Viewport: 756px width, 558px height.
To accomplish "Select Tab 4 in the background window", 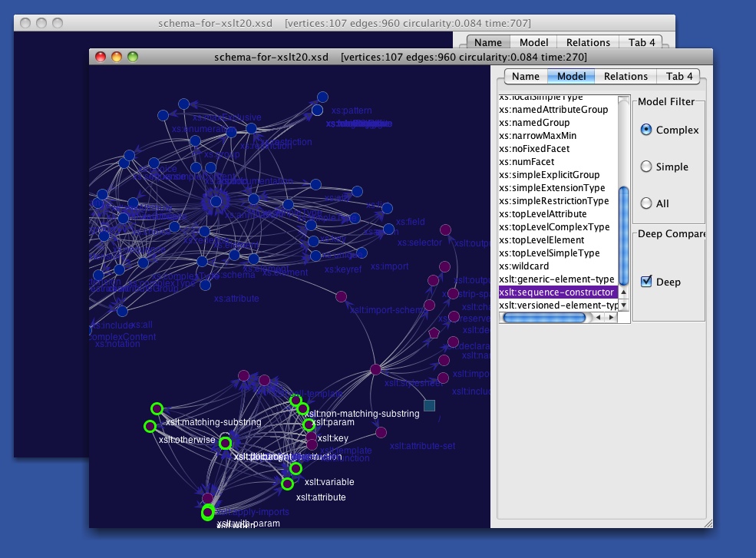I will pos(641,42).
